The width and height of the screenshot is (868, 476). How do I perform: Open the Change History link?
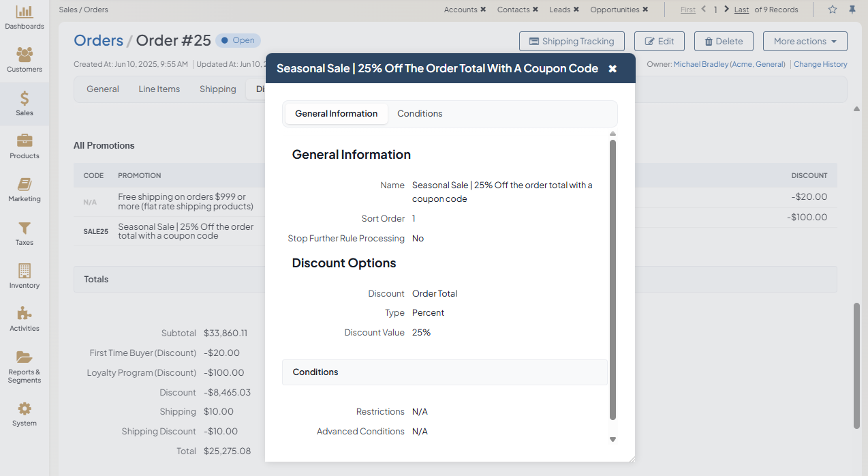(x=820, y=64)
